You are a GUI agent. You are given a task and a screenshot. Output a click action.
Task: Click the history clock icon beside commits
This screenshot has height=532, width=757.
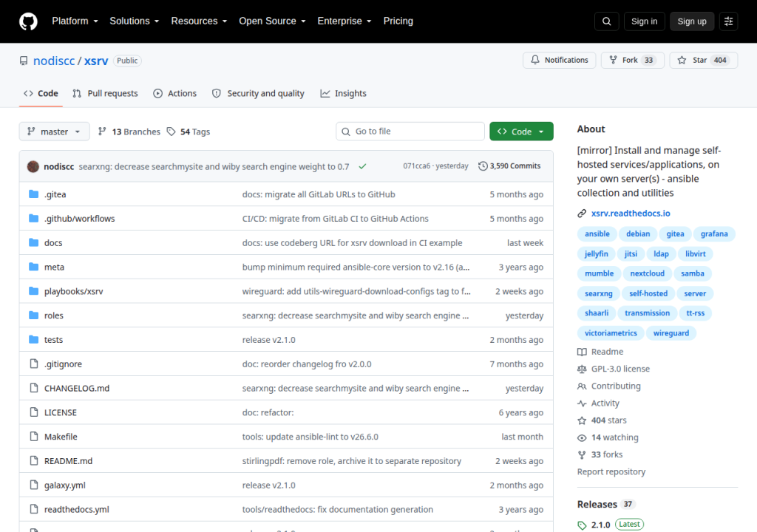[x=482, y=166]
